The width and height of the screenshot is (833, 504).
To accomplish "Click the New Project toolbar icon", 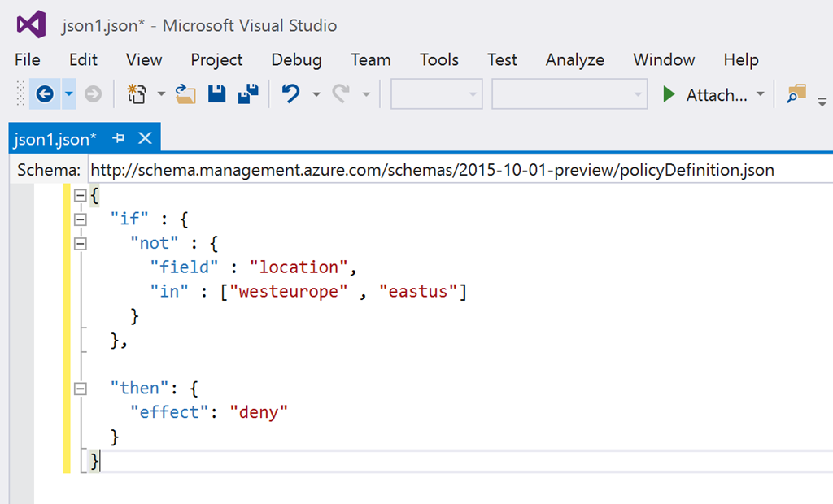I will point(136,94).
